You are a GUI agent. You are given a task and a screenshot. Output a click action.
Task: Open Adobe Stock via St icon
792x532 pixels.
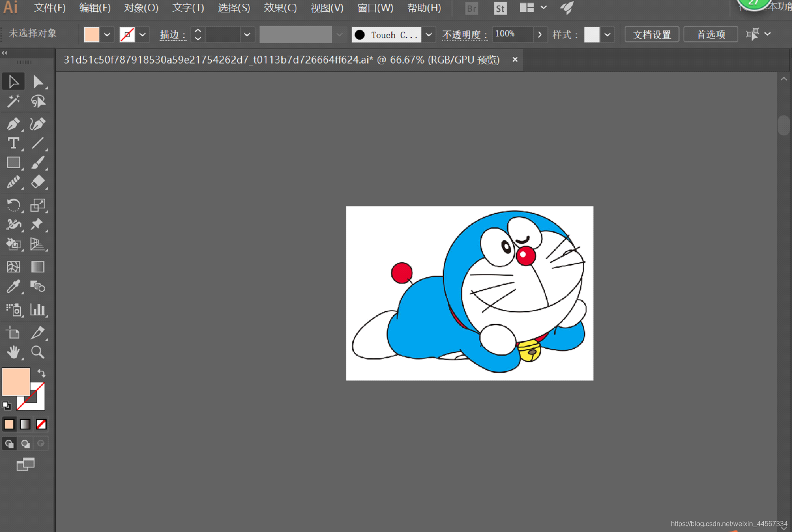[x=500, y=9]
